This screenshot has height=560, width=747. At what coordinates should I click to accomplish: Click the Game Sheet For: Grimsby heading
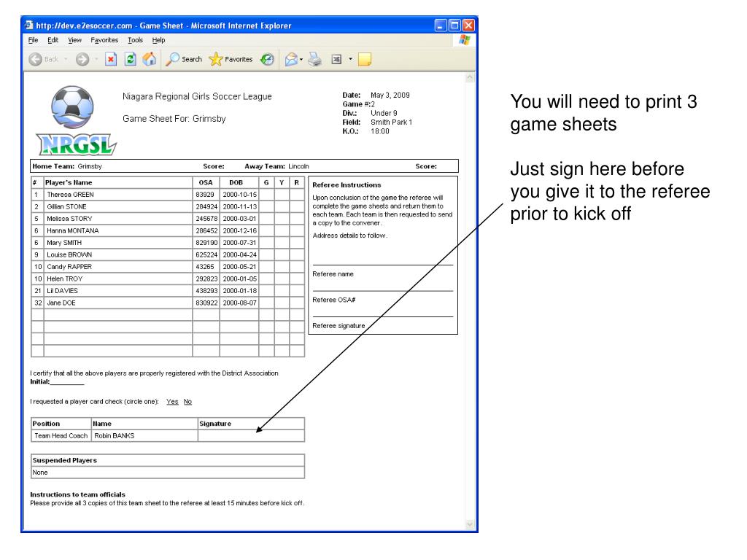[174, 119]
